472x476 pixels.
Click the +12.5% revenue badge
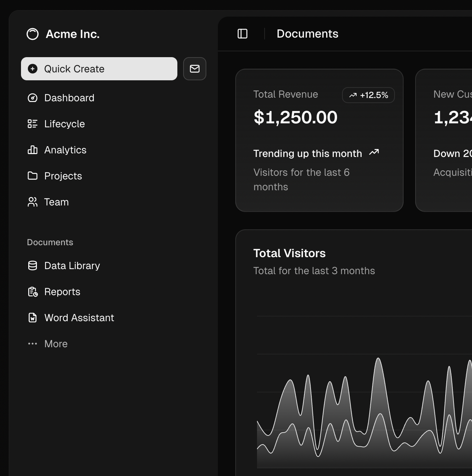pos(368,95)
